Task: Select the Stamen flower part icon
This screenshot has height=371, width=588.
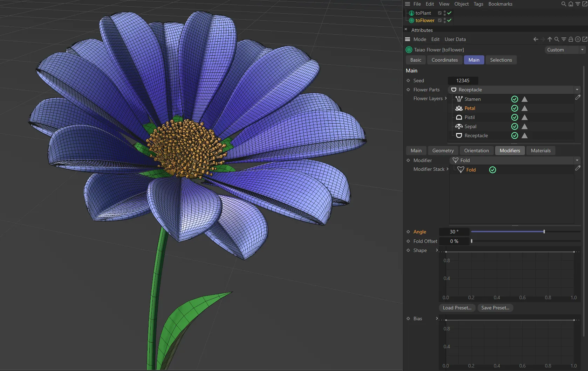Action: pyautogui.click(x=459, y=99)
